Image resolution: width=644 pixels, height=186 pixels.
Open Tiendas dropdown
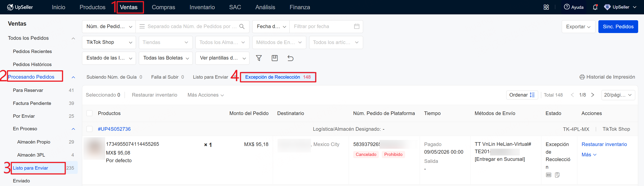166,42
